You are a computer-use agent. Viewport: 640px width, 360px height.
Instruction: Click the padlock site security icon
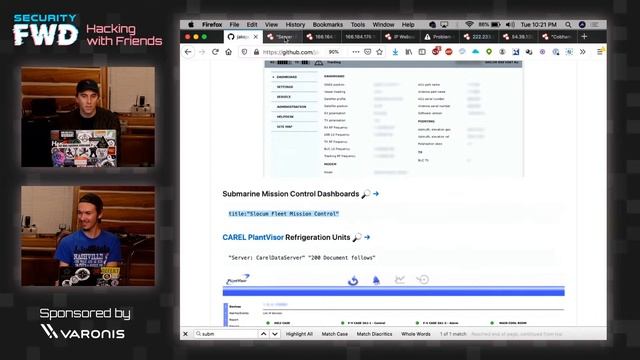point(256,52)
